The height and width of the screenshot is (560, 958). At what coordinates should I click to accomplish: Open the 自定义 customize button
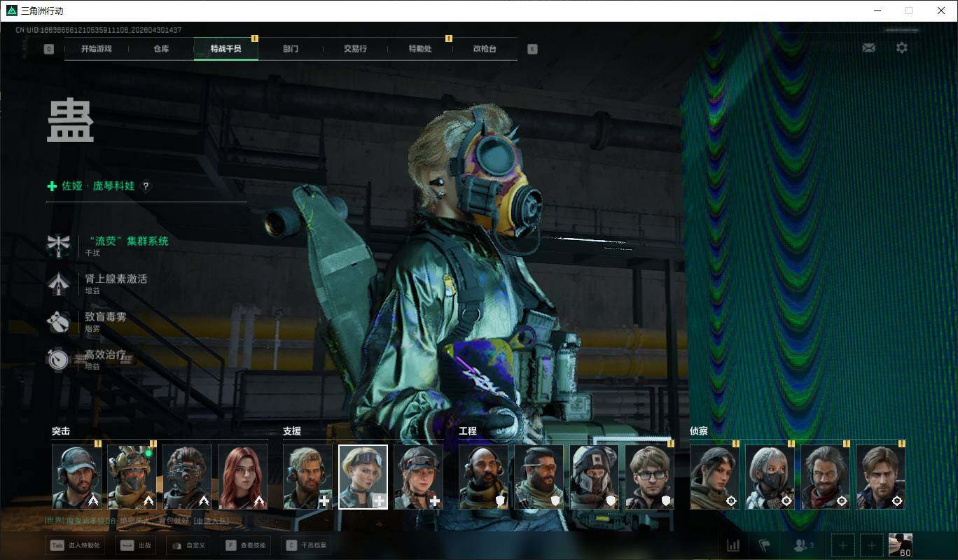click(x=188, y=545)
